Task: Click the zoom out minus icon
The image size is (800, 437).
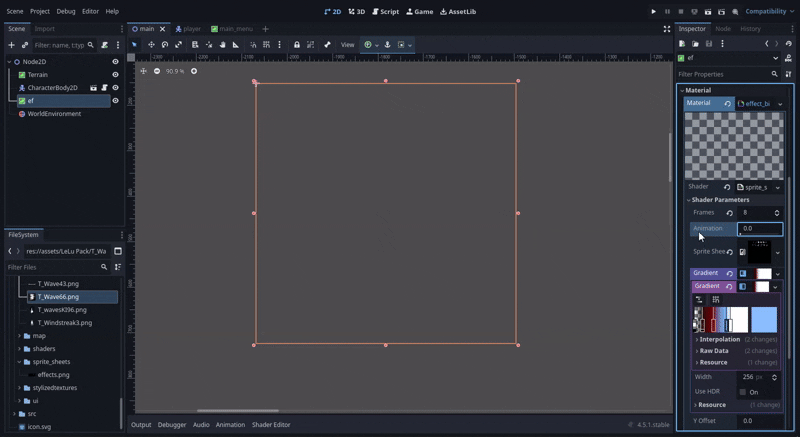Action: tap(157, 71)
